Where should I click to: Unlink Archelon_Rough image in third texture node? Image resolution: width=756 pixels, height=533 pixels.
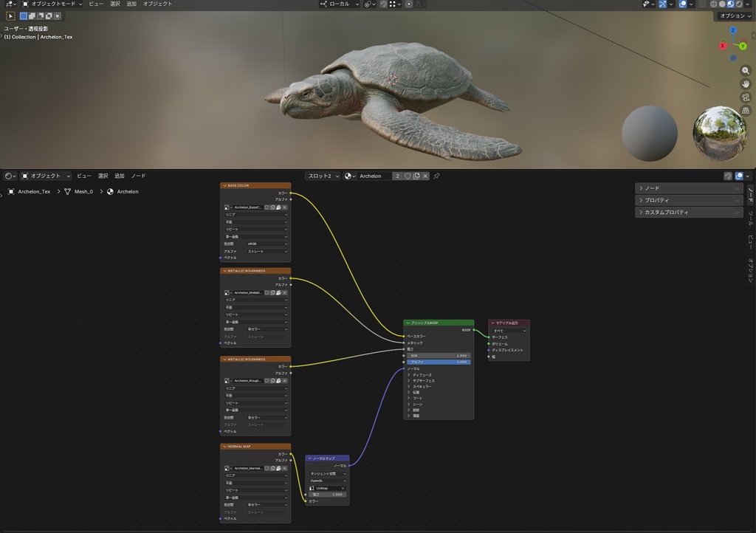pos(284,381)
